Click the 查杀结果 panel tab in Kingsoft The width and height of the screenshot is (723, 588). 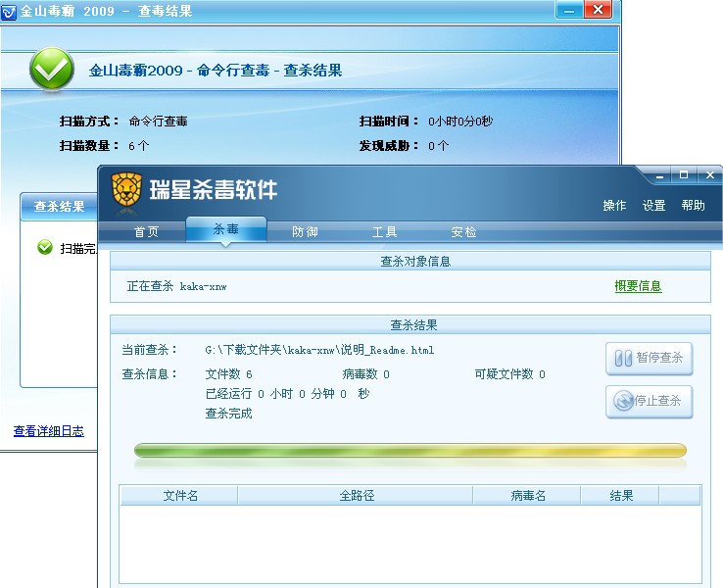coord(59,206)
